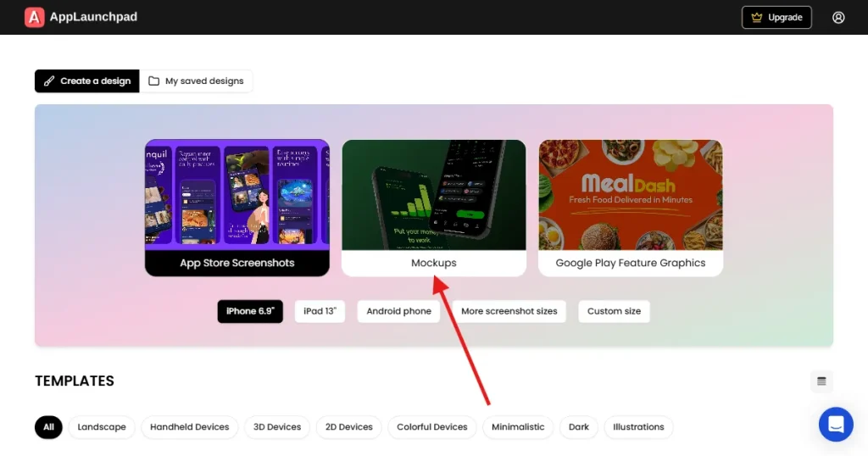Filter templates by Handheld Devices
The height and width of the screenshot is (456, 868).
[x=189, y=426]
